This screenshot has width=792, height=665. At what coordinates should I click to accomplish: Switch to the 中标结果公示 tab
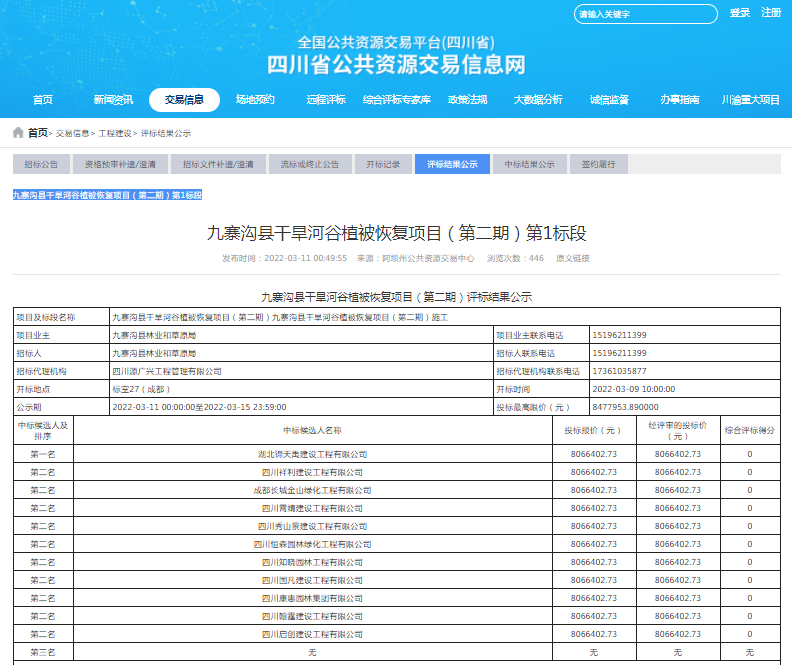[529, 164]
